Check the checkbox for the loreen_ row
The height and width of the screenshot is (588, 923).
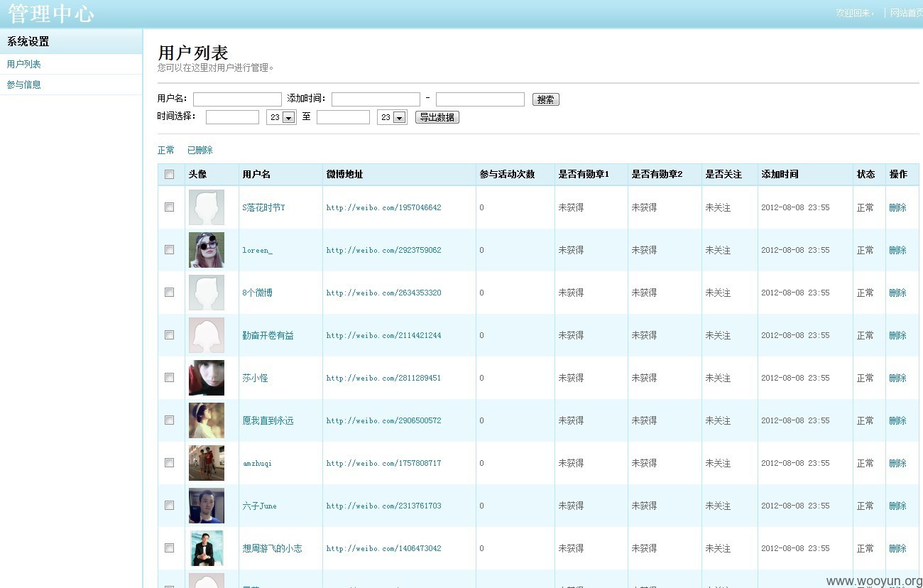pyautogui.click(x=169, y=249)
